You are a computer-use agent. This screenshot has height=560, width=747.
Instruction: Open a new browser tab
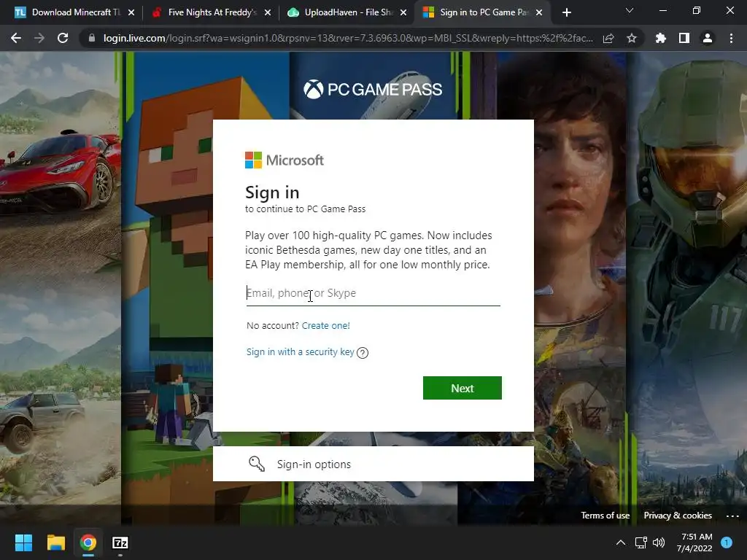566,12
